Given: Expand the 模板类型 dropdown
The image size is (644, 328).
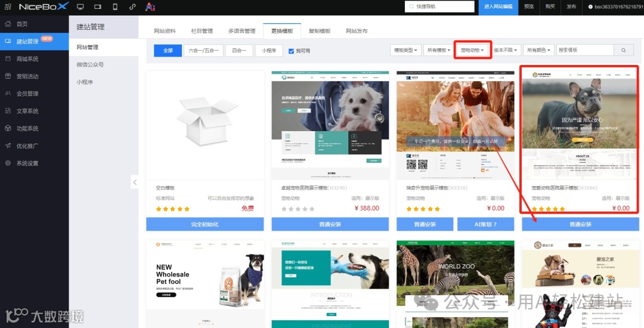Looking at the screenshot, I should (405, 50).
